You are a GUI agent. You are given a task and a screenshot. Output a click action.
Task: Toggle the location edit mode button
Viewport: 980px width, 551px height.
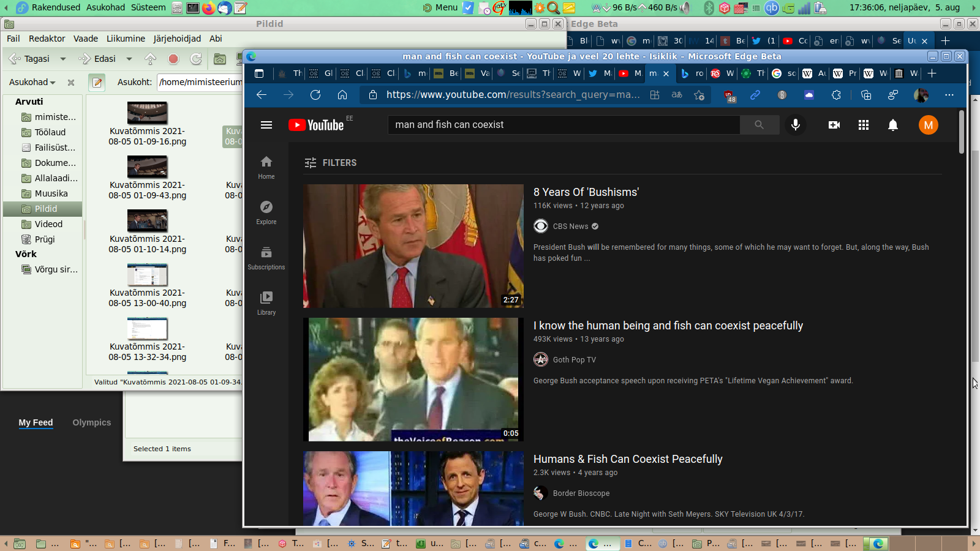click(x=97, y=82)
